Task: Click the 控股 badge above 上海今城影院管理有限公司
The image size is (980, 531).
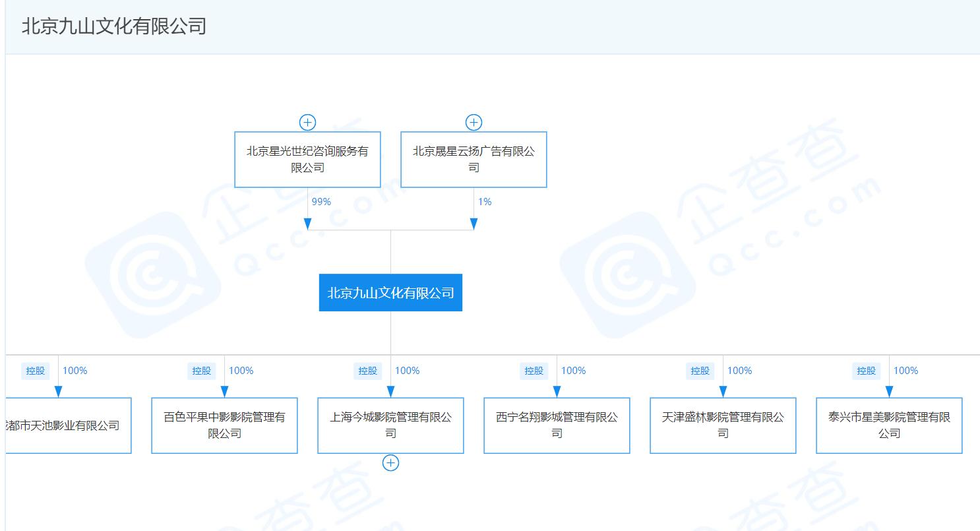Action: click(x=367, y=371)
